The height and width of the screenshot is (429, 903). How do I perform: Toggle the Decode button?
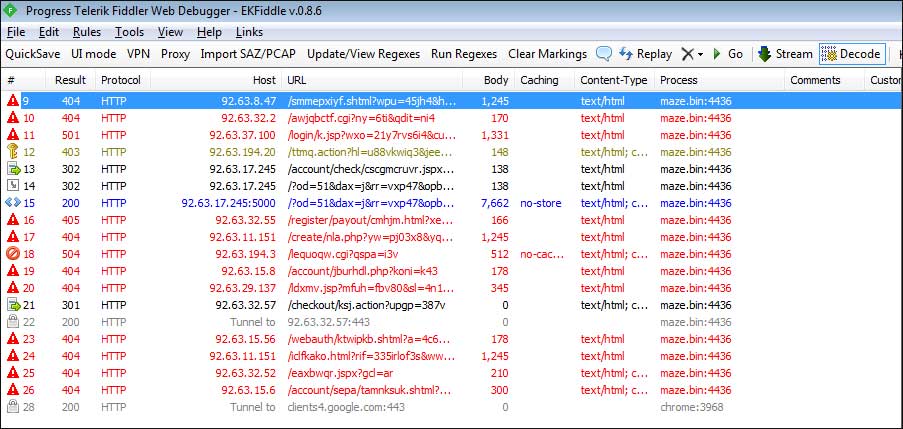[x=852, y=54]
